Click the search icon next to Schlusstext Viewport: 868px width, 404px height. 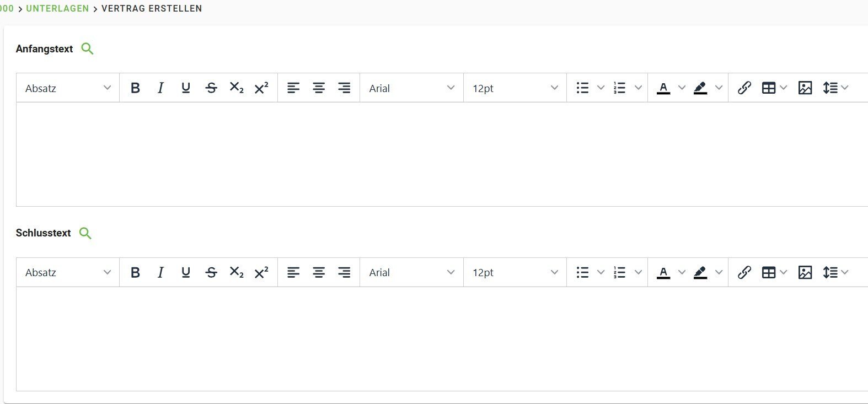point(85,233)
